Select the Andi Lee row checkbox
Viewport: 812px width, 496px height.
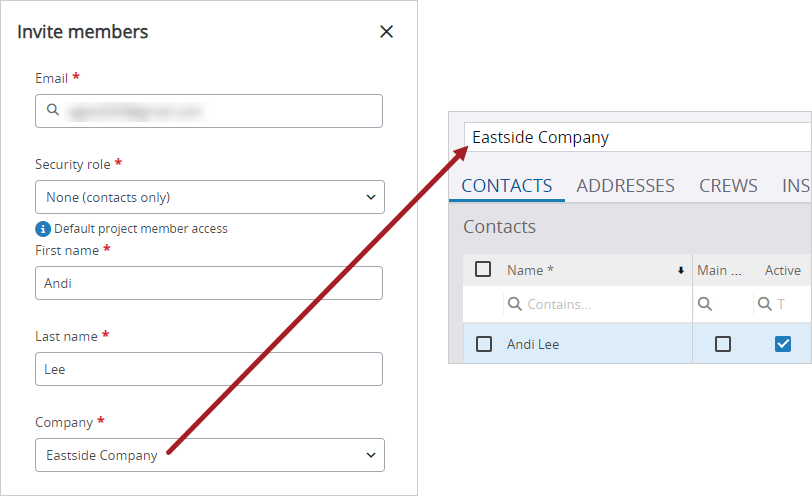click(x=484, y=344)
